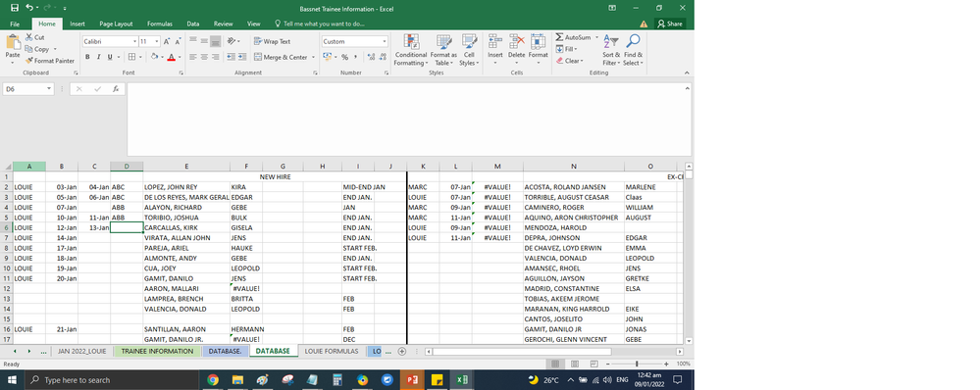
Task: Switch to Data ribbon tab
Action: (193, 24)
